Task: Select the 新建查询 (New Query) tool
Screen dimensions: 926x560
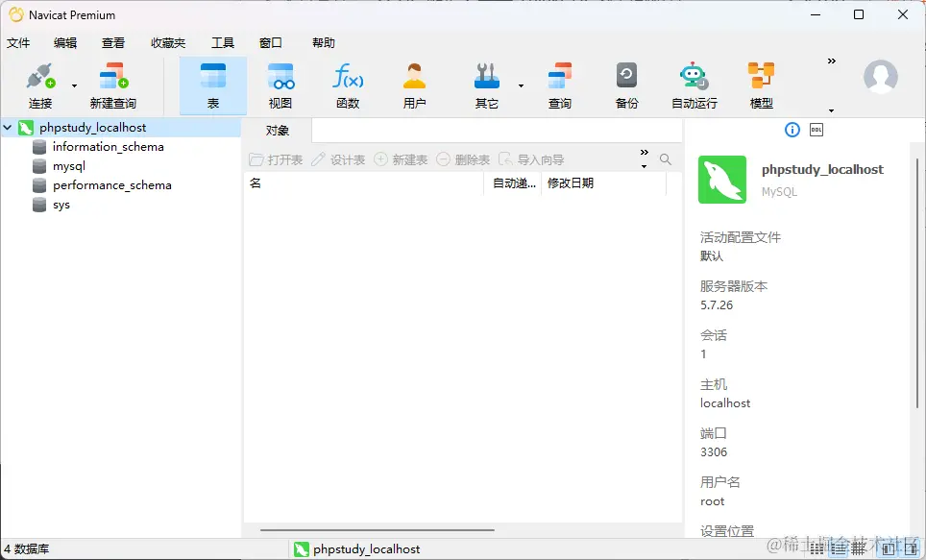Action: (112, 84)
